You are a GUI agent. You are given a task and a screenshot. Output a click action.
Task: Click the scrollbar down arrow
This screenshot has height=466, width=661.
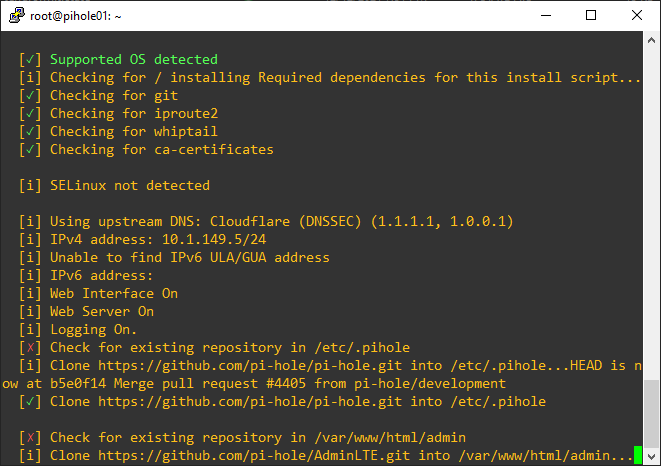point(652,457)
